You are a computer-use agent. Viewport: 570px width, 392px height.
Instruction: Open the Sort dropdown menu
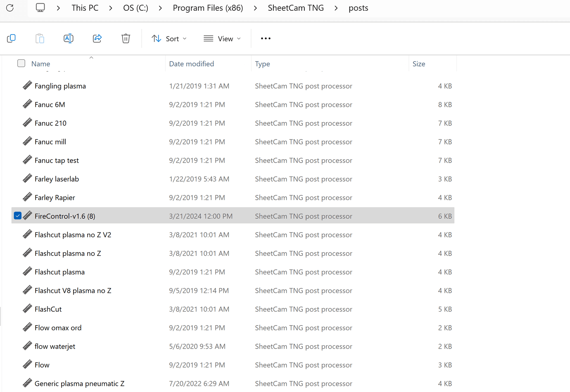click(x=169, y=38)
